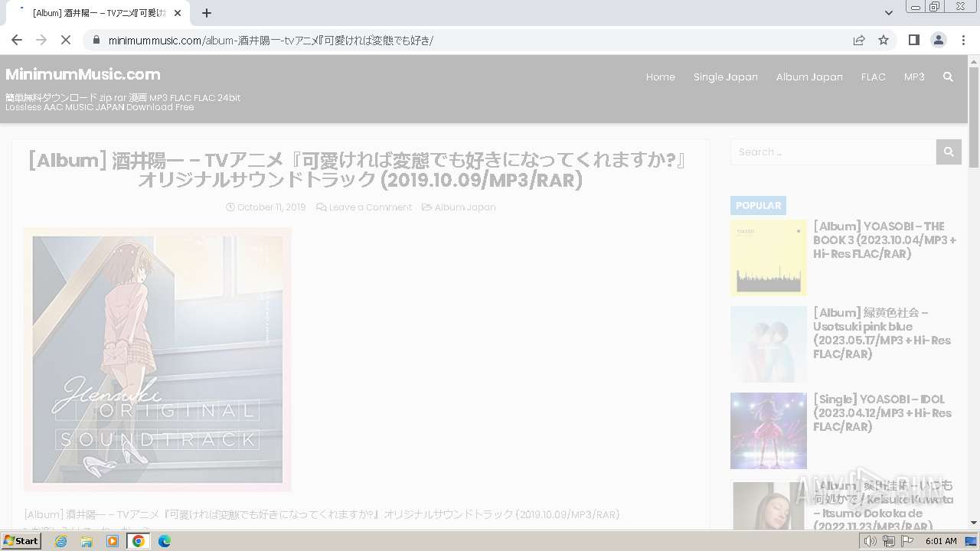Viewport: 980px width, 551px height.
Task: Open 緑黄色社会 Usotsuki pink blue link
Action: [x=882, y=333]
